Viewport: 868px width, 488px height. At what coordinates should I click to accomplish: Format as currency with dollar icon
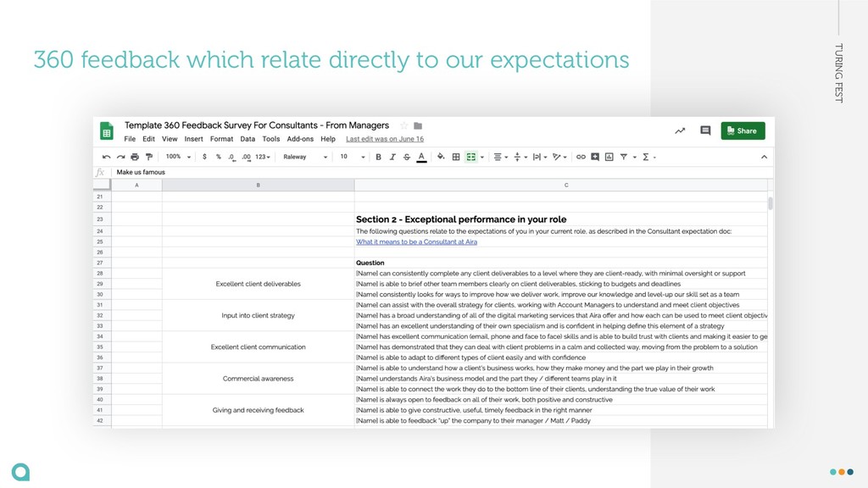[204, 157]
